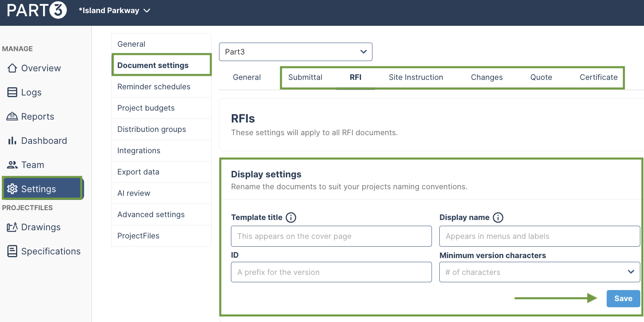The image size is (644, 322).
Task: Open the Quote tab
Action: click(x=541, y=77)
